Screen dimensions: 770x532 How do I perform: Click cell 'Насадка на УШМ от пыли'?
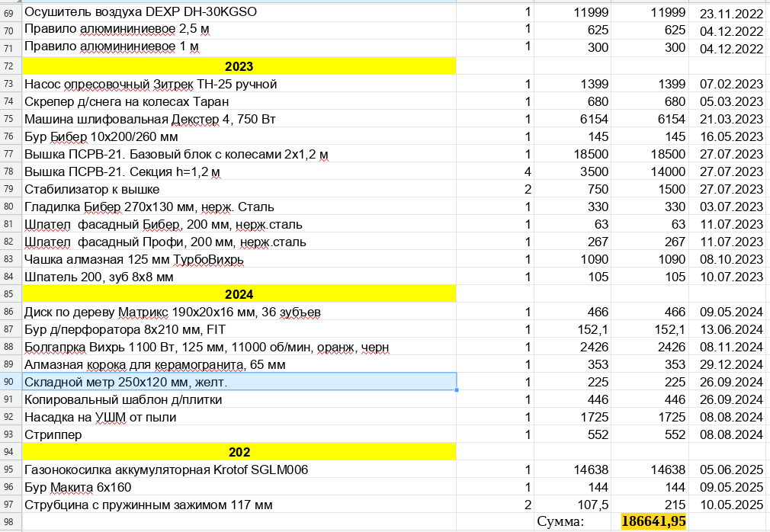click(x=239, y=417)
